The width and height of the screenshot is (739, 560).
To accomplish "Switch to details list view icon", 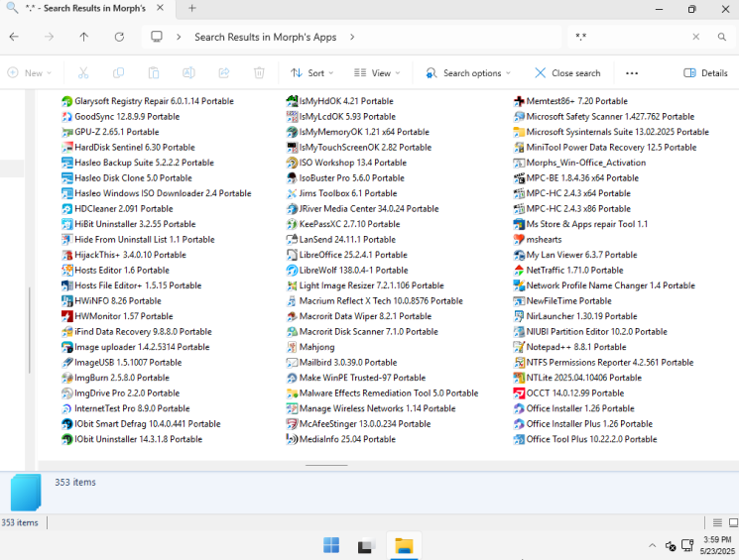I will (717, 522).
